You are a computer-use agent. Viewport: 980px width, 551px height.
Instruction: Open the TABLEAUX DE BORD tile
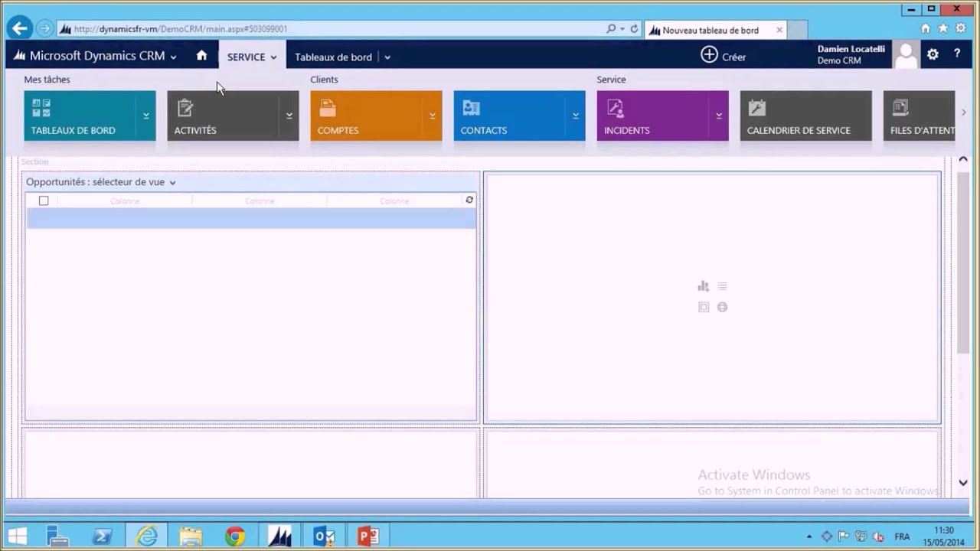80,116
